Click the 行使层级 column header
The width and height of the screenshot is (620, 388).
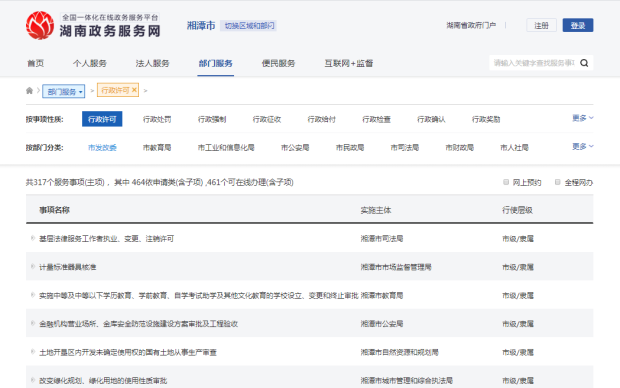point(517,210)
